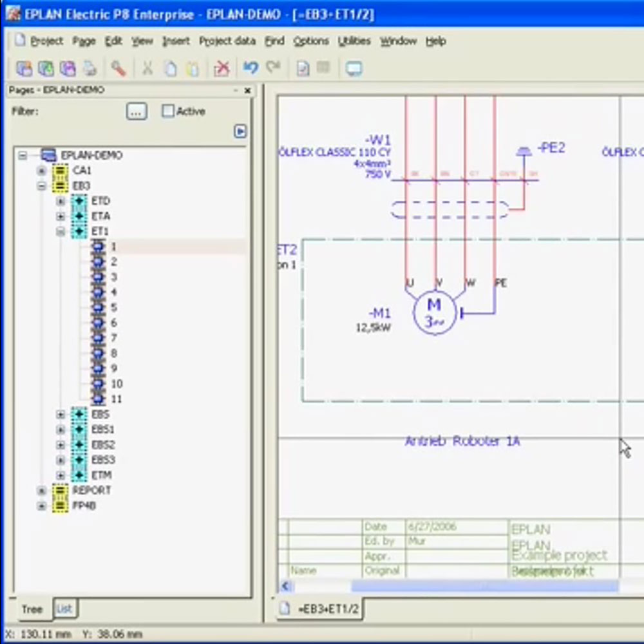Click the first project toolbar icon
Screen dimensions: 644x644
click(24, 69)
